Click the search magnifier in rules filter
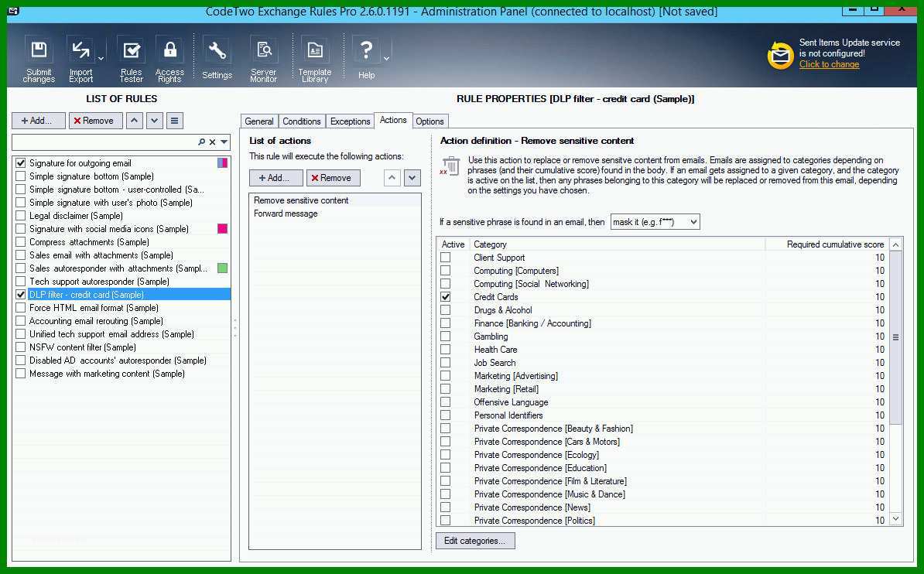 201,142
